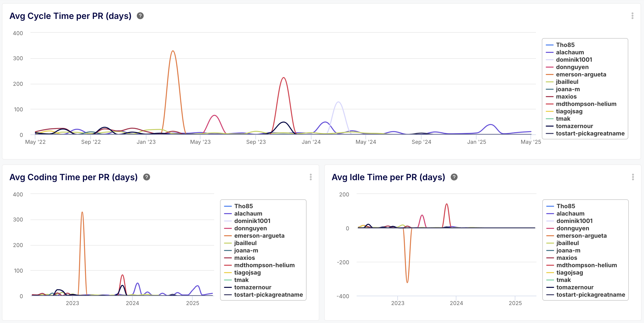Click the negative orange spike in Idle Time chart
The height and width of the screenshot is (323, 644).
pyautogui.click(x=407, y=282)
